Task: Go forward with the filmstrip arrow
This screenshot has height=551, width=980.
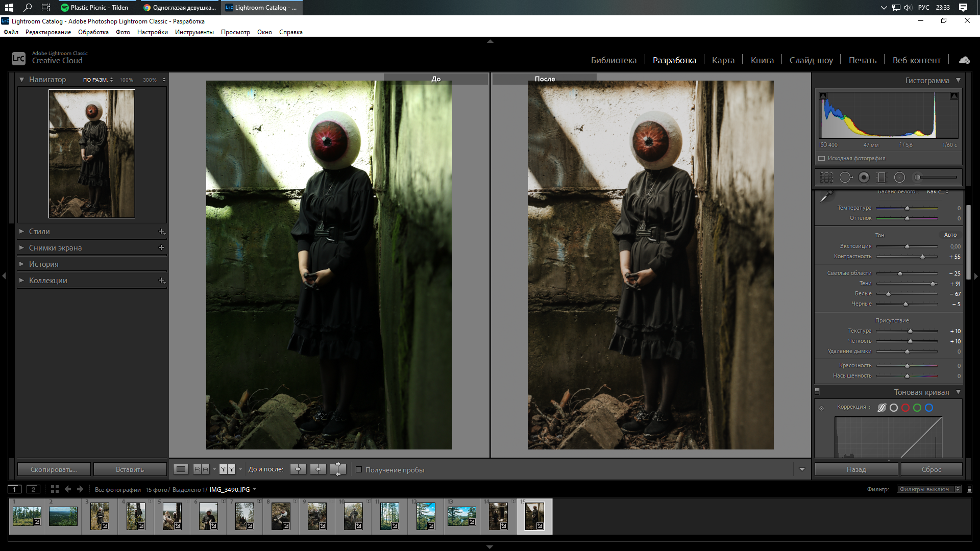Action: point(80,489)
